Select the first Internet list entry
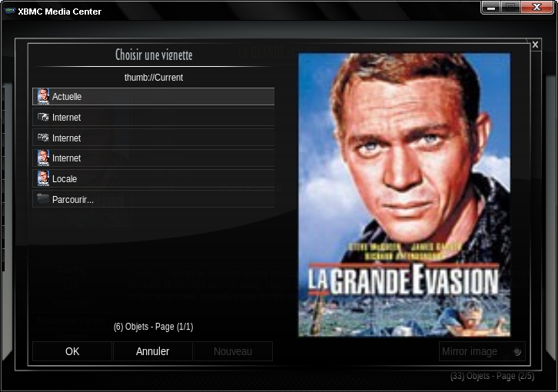Viewport: 558px width, 392px height. (x=154, y=117)
